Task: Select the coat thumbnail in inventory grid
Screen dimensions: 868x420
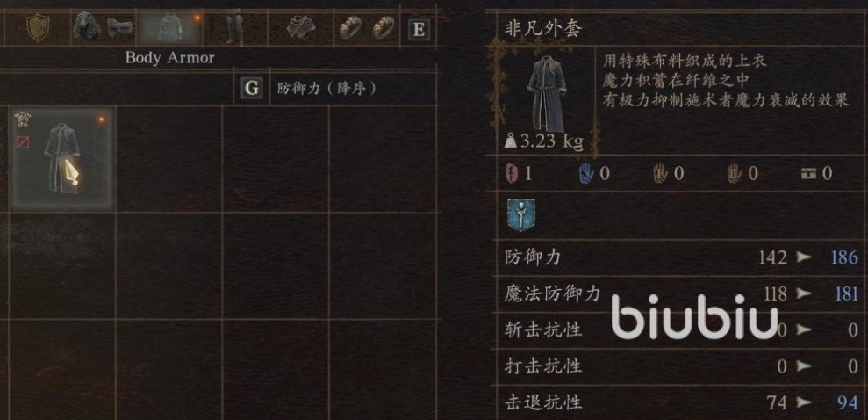Action: 62,159
